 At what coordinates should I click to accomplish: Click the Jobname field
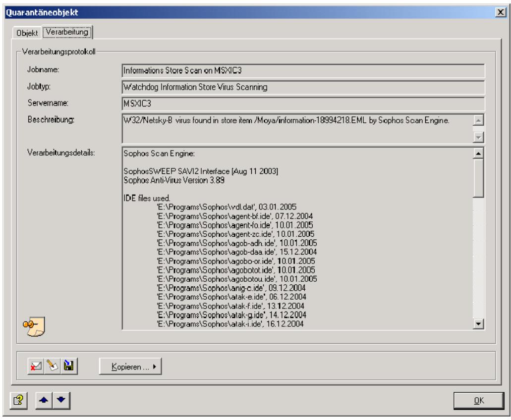pyautogui.click(x=303, y=71)
